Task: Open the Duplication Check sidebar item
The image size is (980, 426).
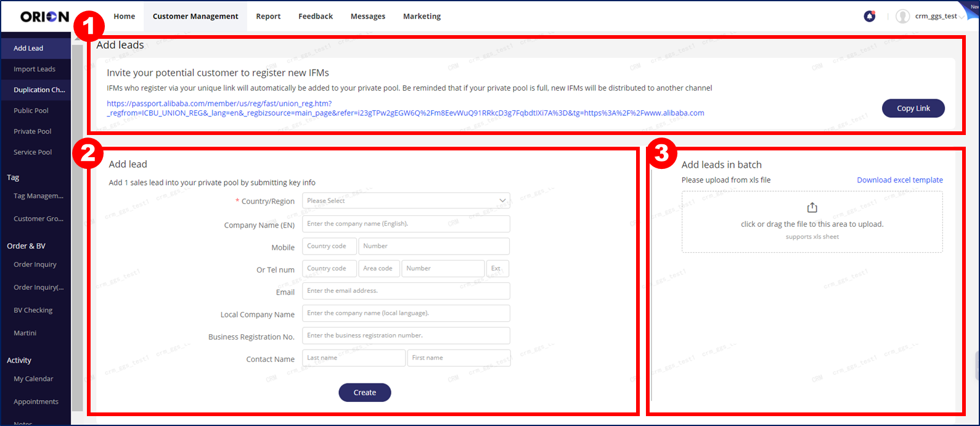Action: [x=36, y=90]
